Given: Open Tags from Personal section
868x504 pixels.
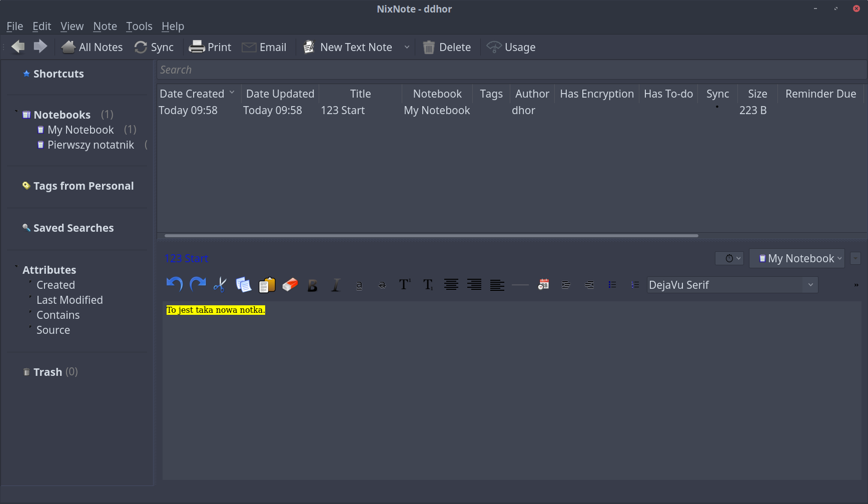Looking at the screenshot, I should pos(78,186).
